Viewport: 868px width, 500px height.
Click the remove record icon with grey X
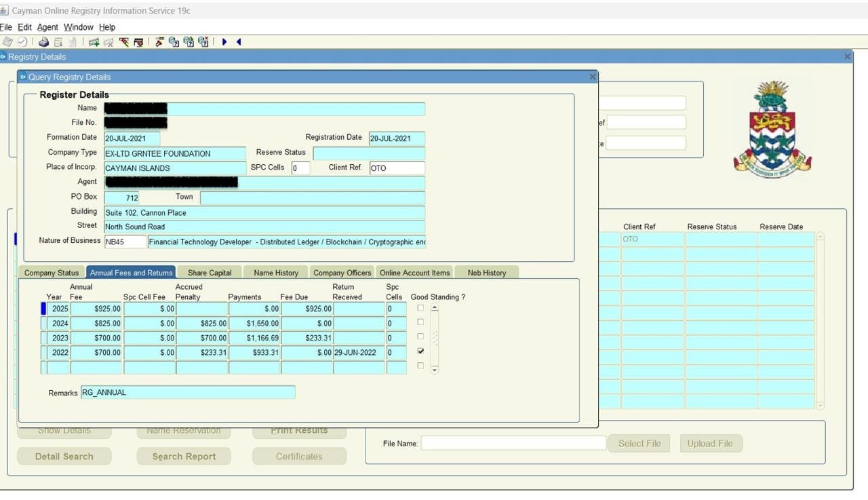click(108, 42)
